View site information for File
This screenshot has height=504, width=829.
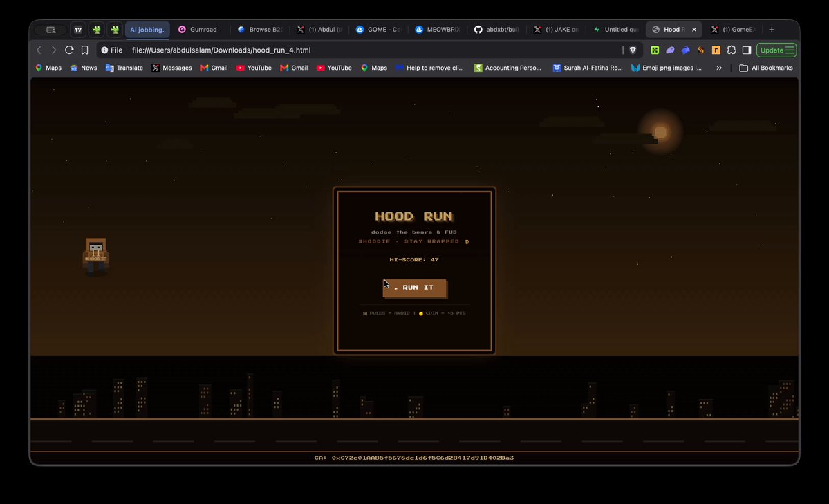(111, 50)
